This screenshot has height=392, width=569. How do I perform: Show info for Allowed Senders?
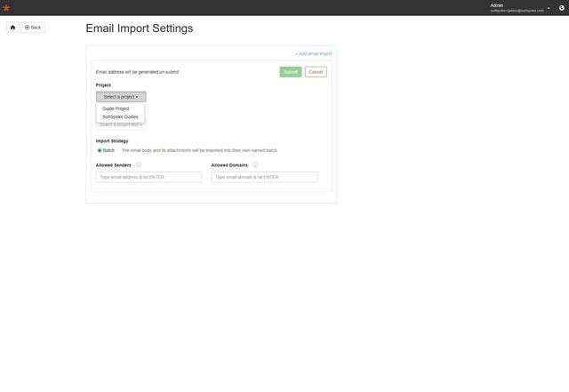[139, 164]
